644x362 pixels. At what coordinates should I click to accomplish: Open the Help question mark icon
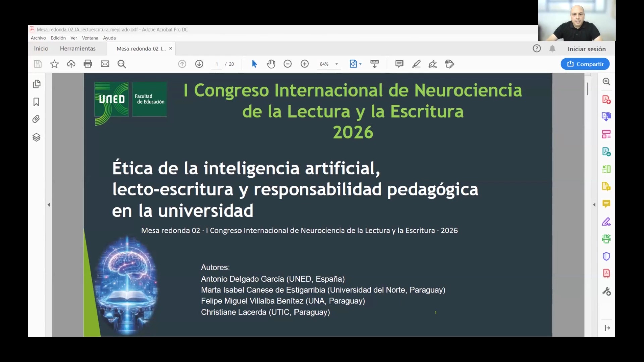[x=537, y=49]
